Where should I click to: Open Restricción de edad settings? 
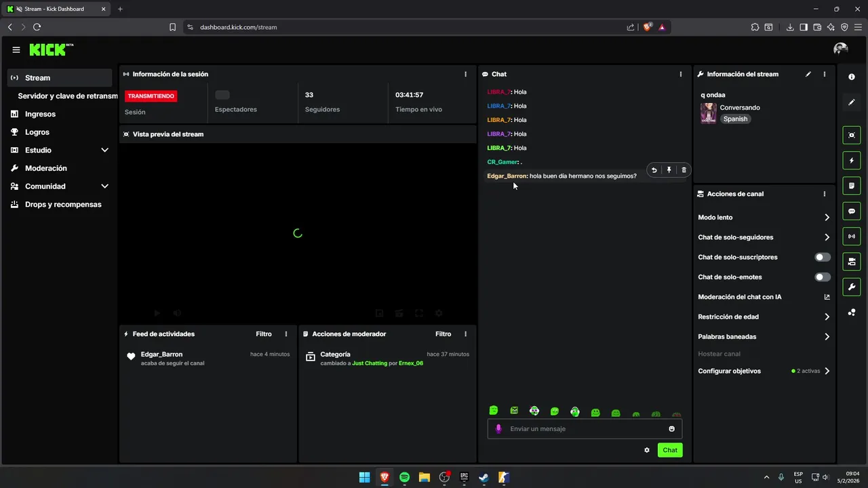click(x=764, y=317)
